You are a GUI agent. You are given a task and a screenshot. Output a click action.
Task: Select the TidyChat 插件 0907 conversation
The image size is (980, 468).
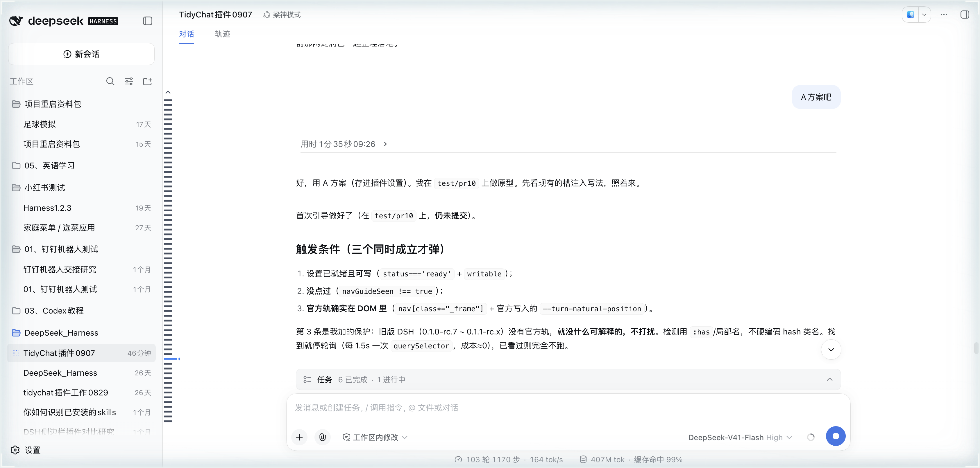coord(81,353)
